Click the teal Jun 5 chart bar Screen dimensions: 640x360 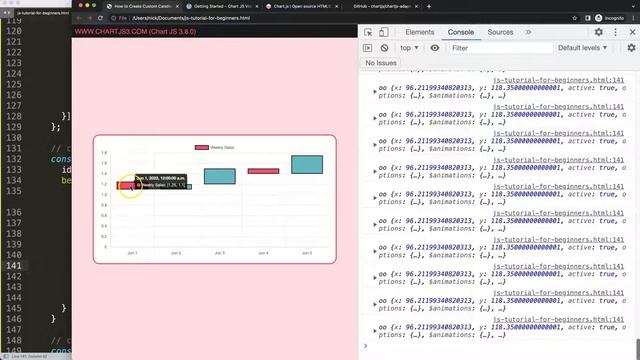tap(307, 164)
